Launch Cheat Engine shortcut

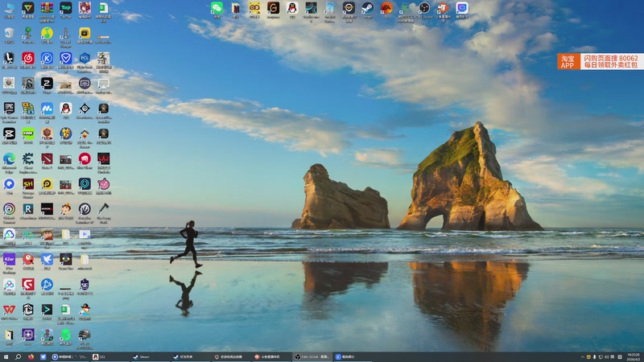tap(28, 159)
